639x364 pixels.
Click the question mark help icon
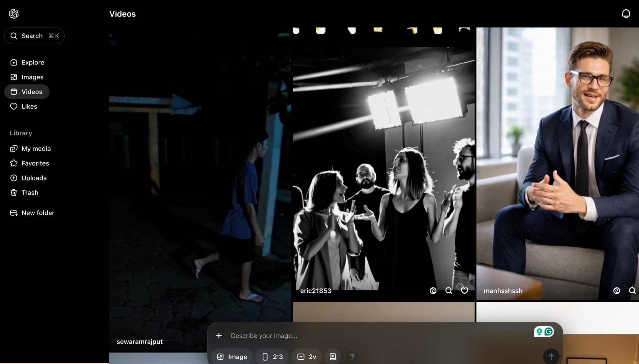(352, 357)
